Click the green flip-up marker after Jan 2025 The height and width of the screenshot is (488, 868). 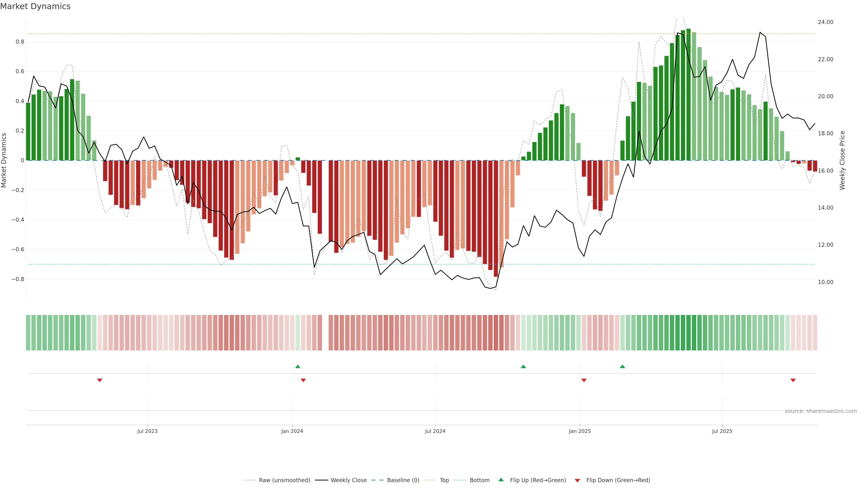pos(622,366)
